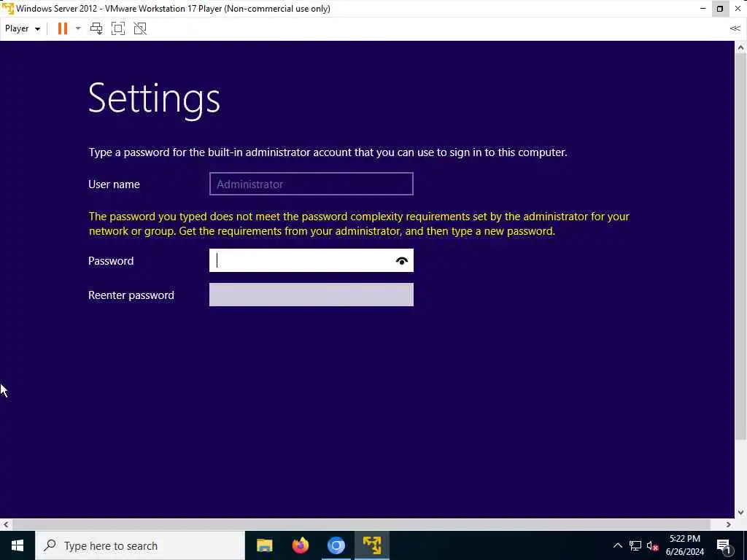
Task: Show hidden system tray icons
Action: (617, 545)
